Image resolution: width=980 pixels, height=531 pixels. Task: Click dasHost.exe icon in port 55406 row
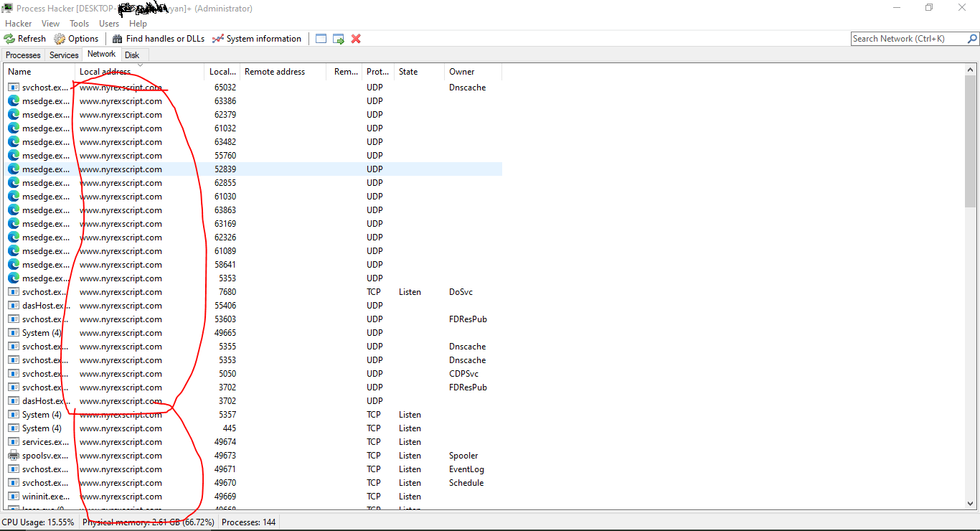[x=14, y=306]
